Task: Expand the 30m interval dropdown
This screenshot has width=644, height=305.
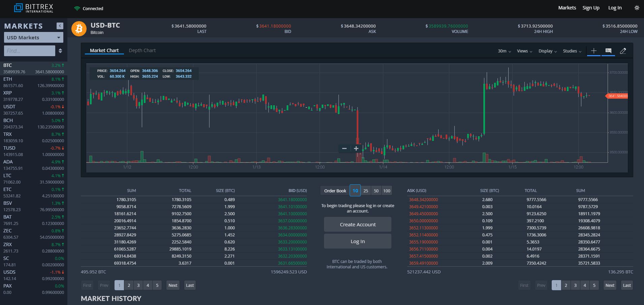Action: tap(504, 51)
